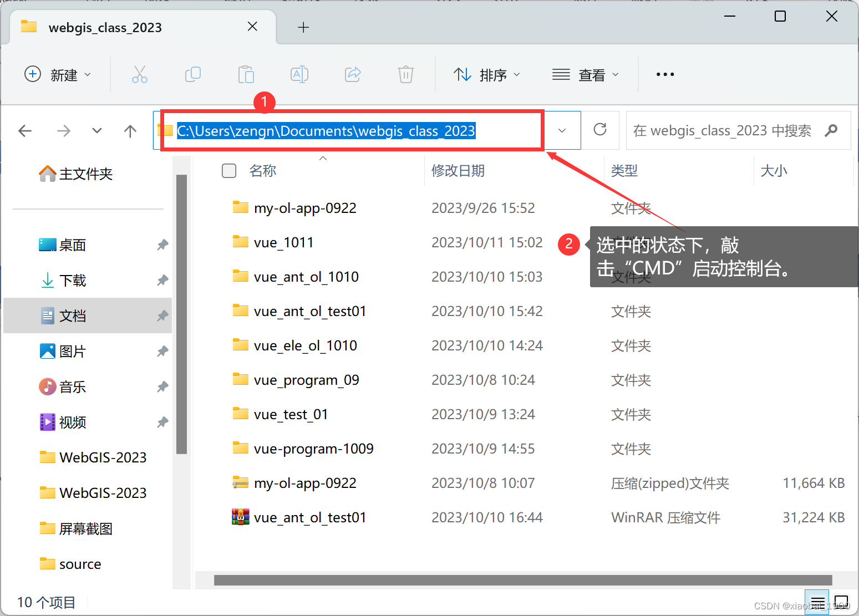The height and width of the screenshot is (616, 859).
Task: Unpin 文档 using its pin icon
Action: click(x=162, y=315)
